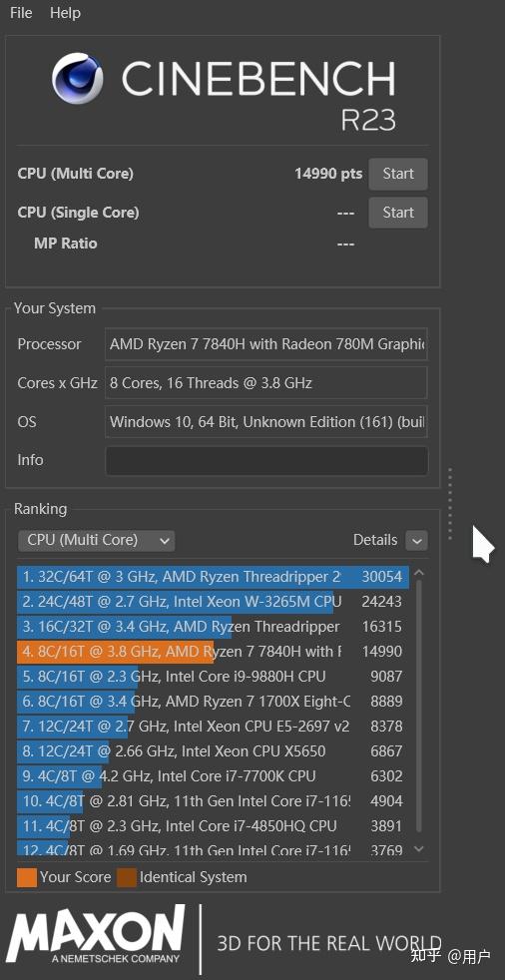Open the CPU (Multi Core) ranking dropdown

(x=96, y=540)
